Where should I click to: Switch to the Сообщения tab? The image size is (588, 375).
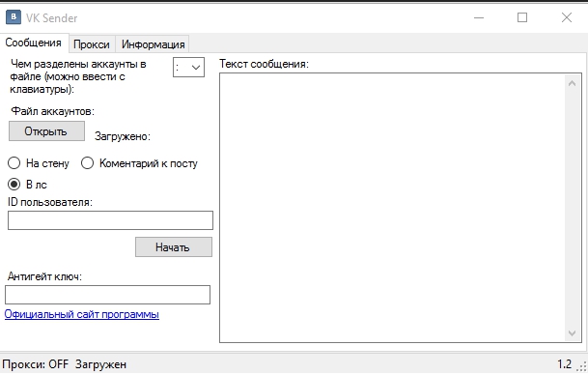[34, 43]
